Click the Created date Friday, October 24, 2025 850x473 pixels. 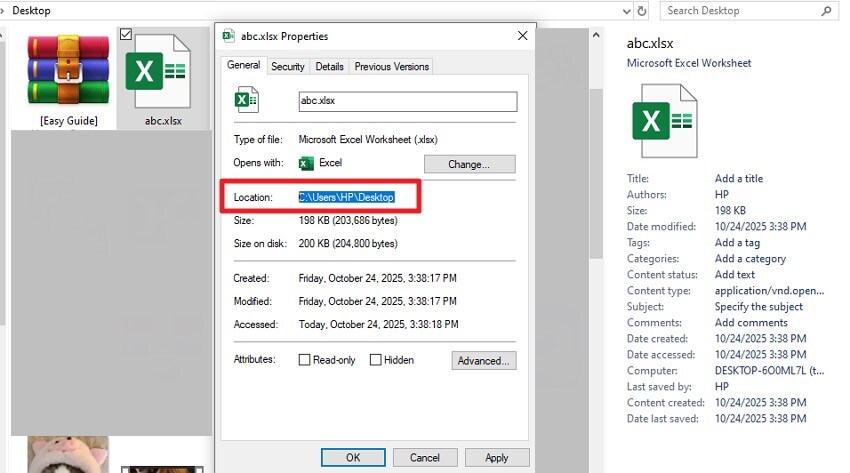click(377, 278)
